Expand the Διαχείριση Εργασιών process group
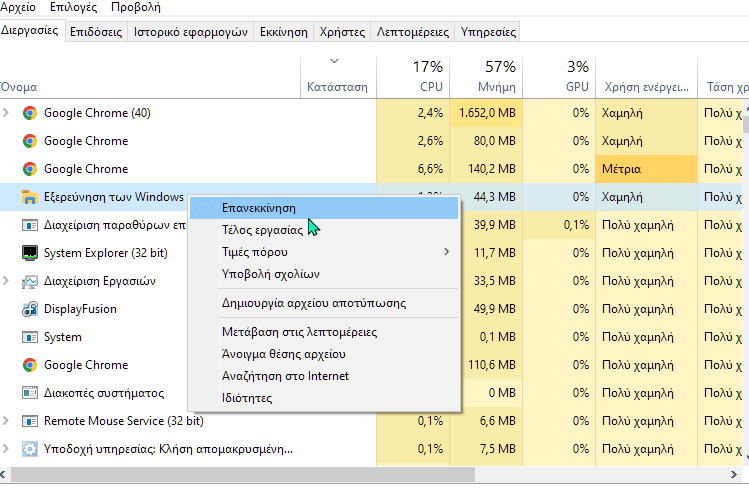Viewport: 749px width, 495px height. pos(6,280)
